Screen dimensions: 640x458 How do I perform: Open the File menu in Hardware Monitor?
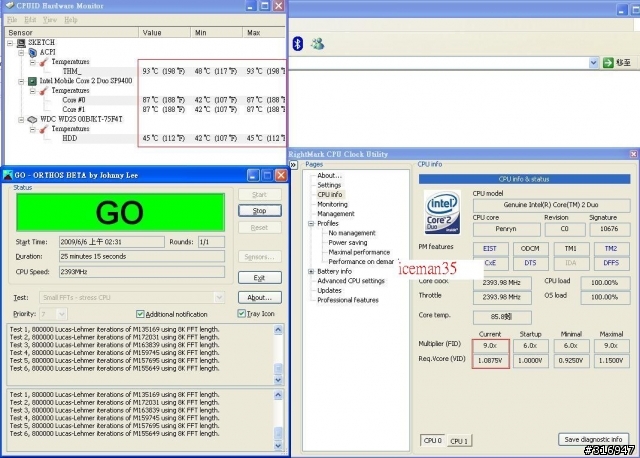(12, 20)
